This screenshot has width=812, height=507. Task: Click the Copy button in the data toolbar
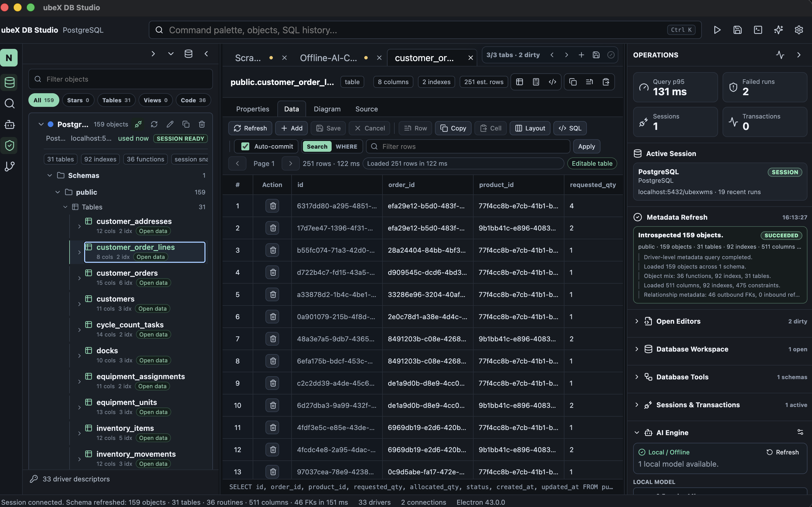(x=453, y=128)
